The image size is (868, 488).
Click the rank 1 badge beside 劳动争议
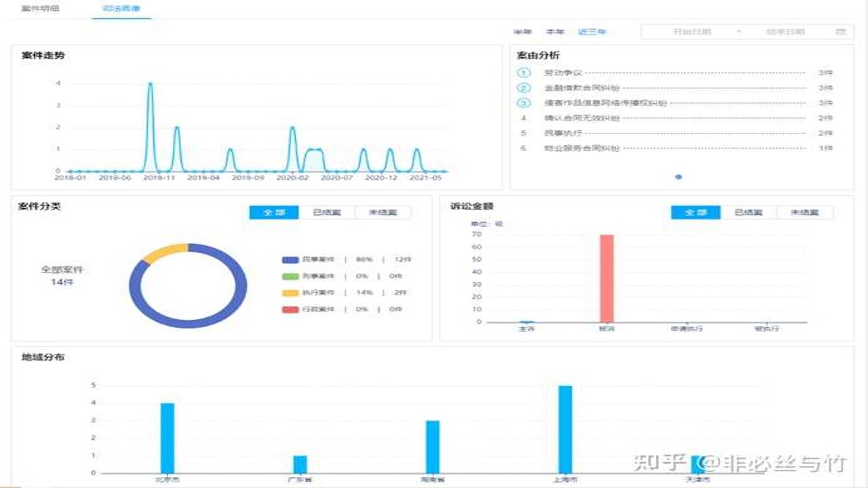point(523,73)
